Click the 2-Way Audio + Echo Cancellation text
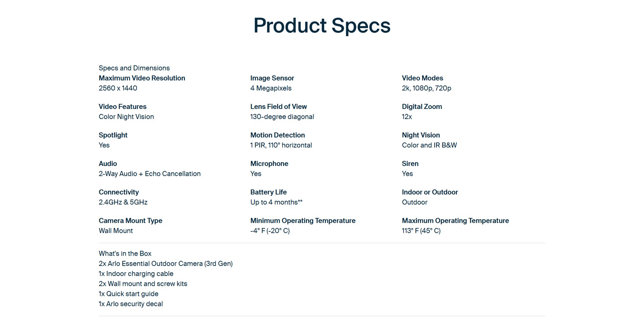The image size is (644, 322). (x=149, y=174)
